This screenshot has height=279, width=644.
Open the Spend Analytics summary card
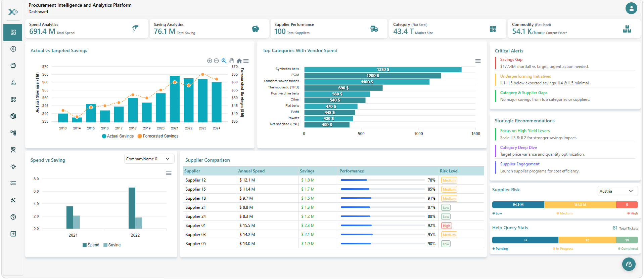(87, 29)
